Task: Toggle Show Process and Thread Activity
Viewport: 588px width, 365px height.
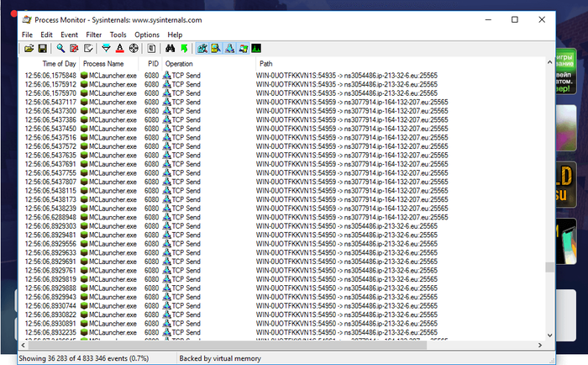Action: 243,49
